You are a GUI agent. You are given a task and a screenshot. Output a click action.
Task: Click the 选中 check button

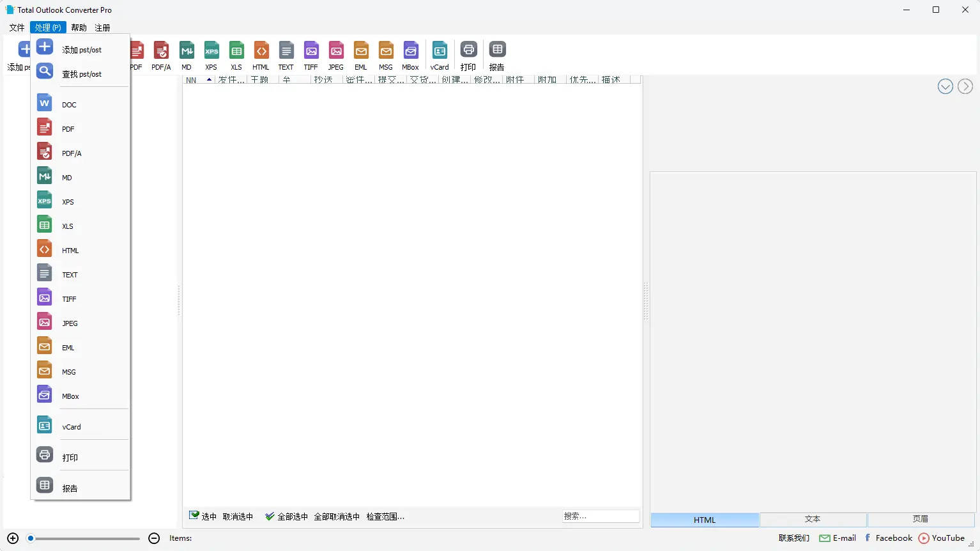[x=203, y=516]
